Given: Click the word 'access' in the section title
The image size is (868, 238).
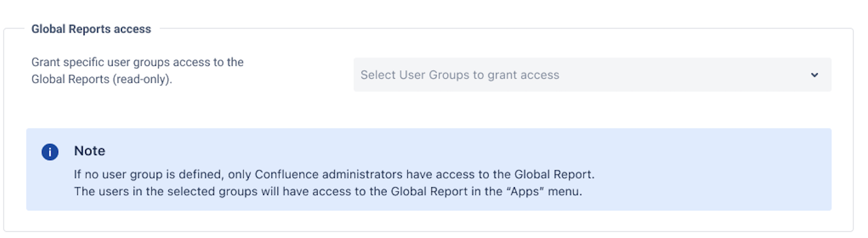Looking at the screenshot, I should pyautogui.click(x=132, y=29).
